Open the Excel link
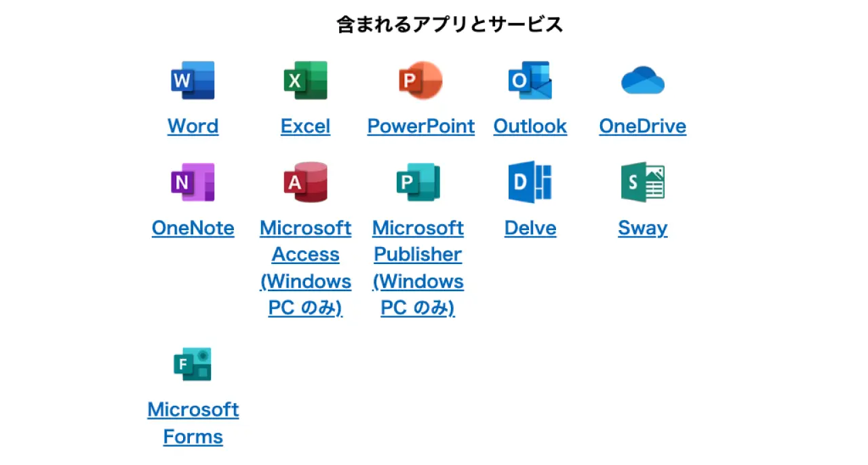The width and height of the screenshot is (868, 465). 306,126
